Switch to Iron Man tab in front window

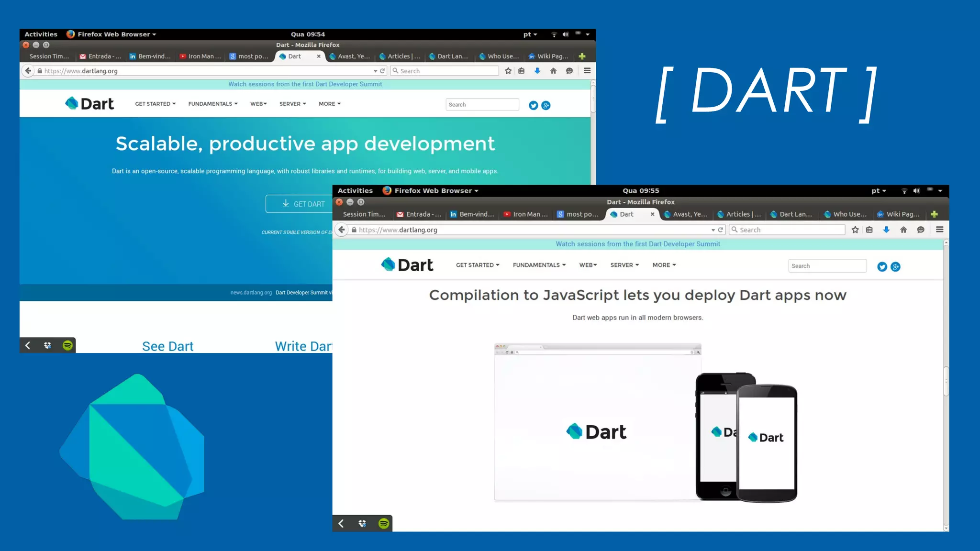(526, 214)
